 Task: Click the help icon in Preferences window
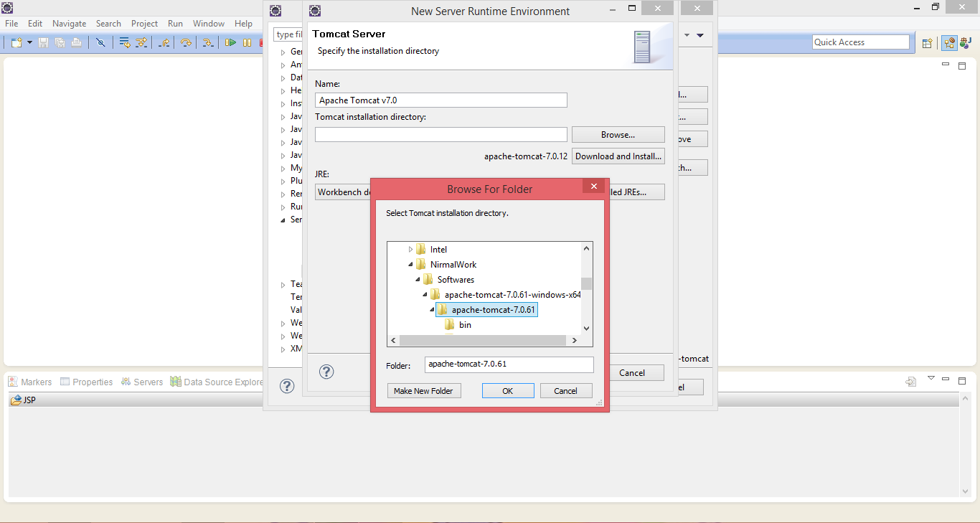click(287, 386)
